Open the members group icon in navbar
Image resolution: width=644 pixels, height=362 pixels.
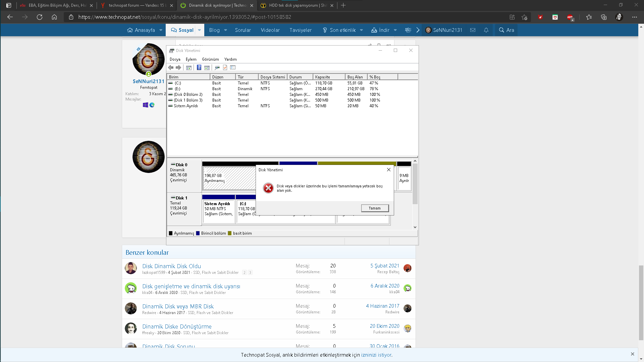[x=408, y=30]
